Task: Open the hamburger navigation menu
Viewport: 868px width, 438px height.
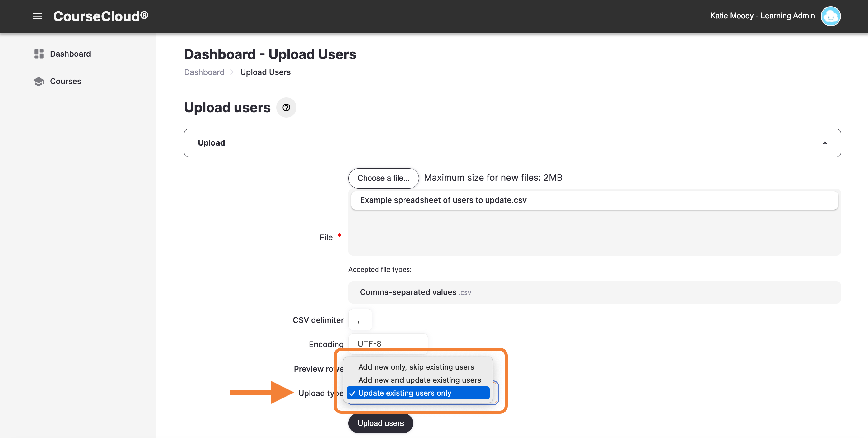Action: (x=37, y=16)
